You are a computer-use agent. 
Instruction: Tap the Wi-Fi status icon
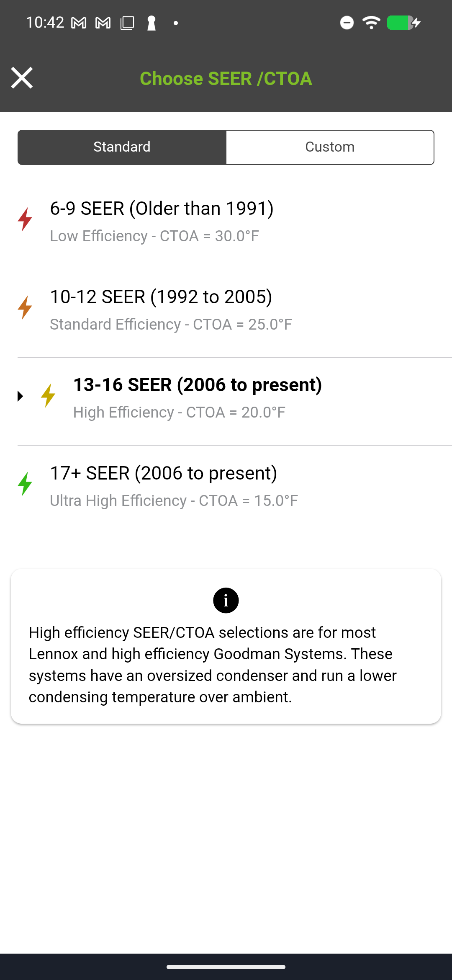(371, 23)
